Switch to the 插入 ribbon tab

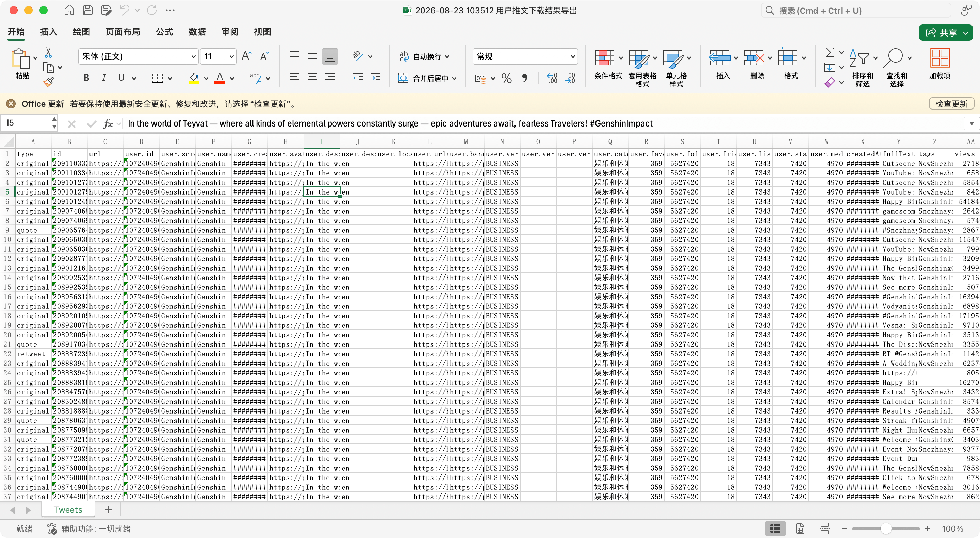pyautogui.click(x=49, y=32)
